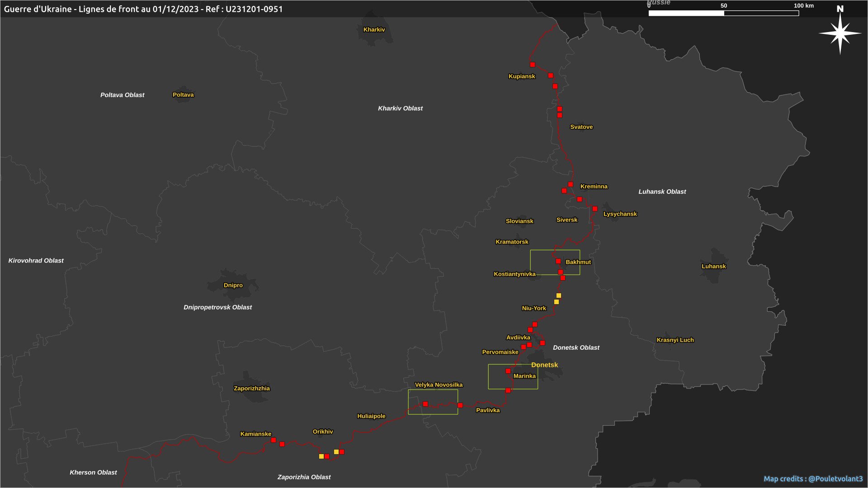Select the Svatove label

click(581, 127)
